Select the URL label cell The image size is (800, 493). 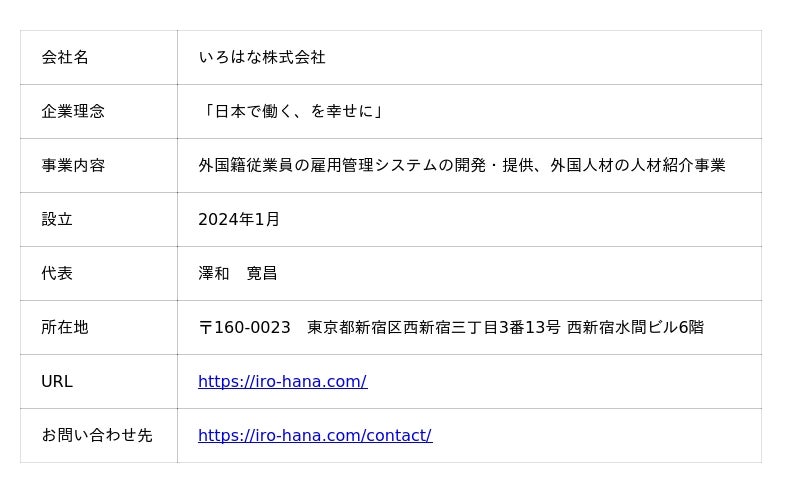[57, 382]
